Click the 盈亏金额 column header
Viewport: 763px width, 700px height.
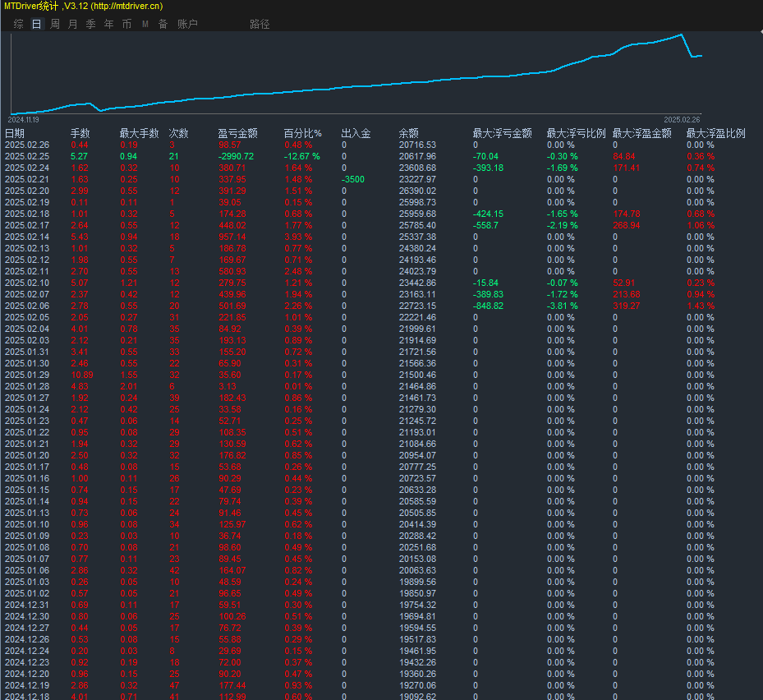tap(237, 133)
